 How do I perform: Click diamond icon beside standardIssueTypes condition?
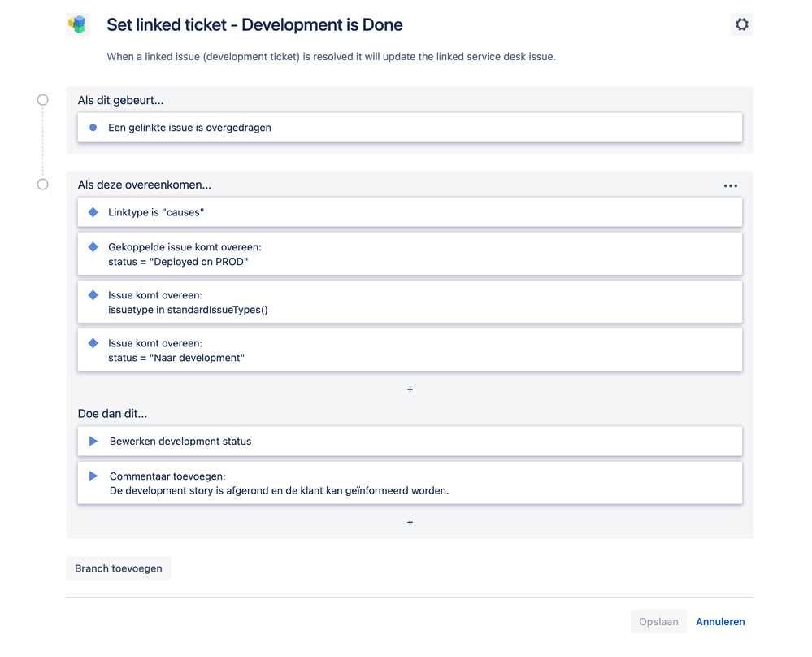click(93, 295)
